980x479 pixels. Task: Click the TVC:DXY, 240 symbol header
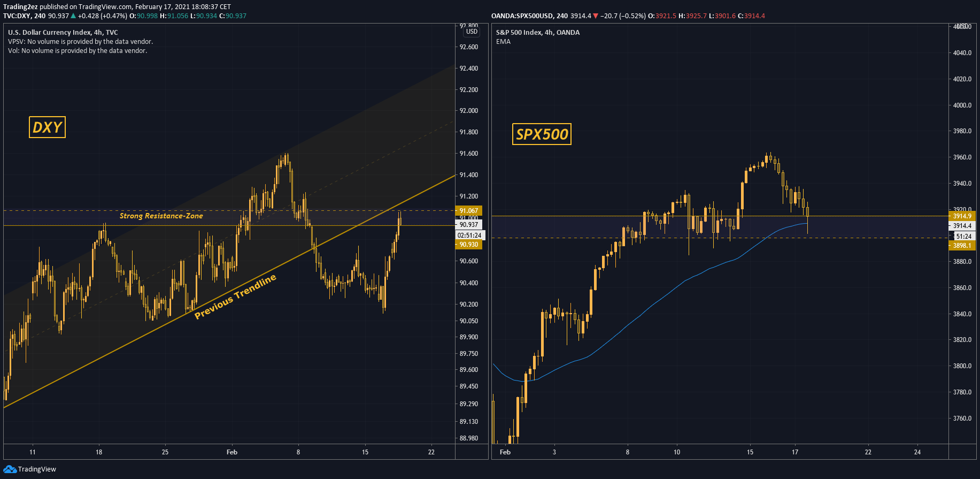[25, 16]
